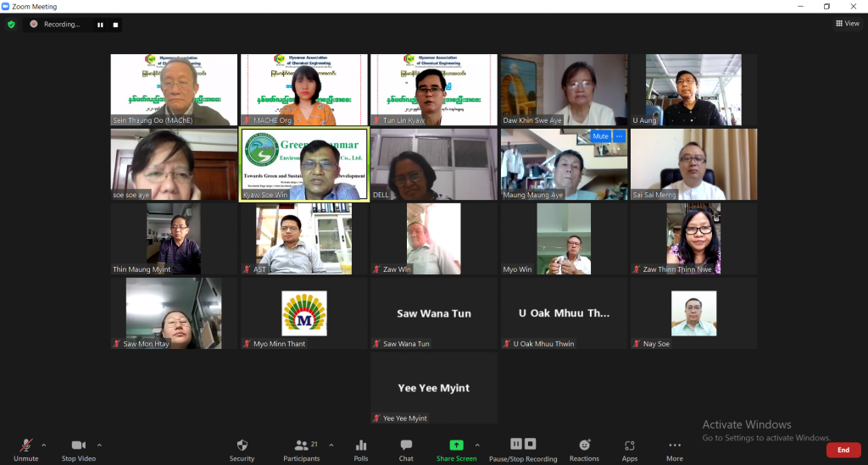Viewport: 868px width, 465px height.
Task: Click the green encryption shield icon
Action: (x=11, y=25)
